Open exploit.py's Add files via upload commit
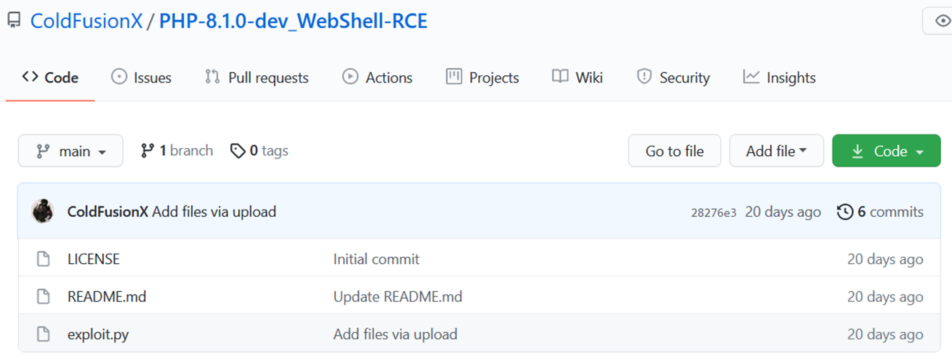This screenshot has width=952, height=363. pyautogui.click(x=395, y=334)
